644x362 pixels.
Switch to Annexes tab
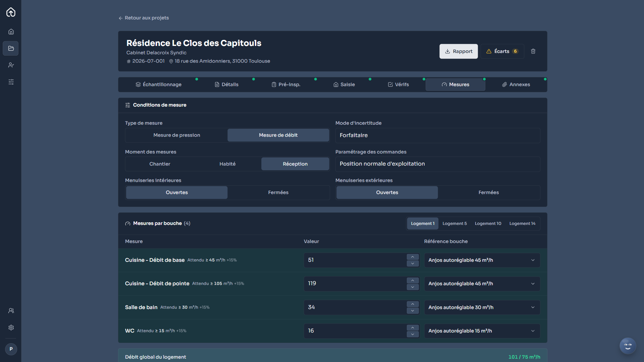pos(516,84)
